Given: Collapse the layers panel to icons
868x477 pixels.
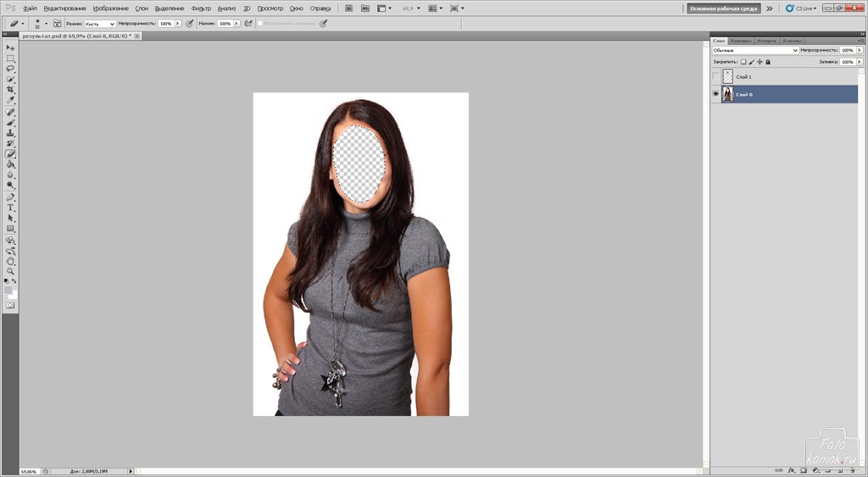Looking at the screenshot, I should pos(861,34).
